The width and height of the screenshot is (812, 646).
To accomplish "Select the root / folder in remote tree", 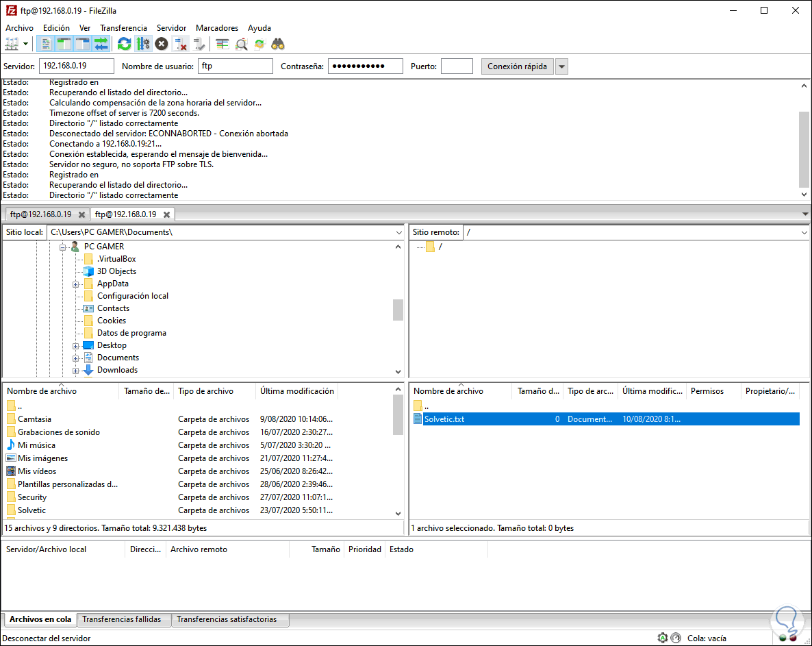I will [440, 247].
